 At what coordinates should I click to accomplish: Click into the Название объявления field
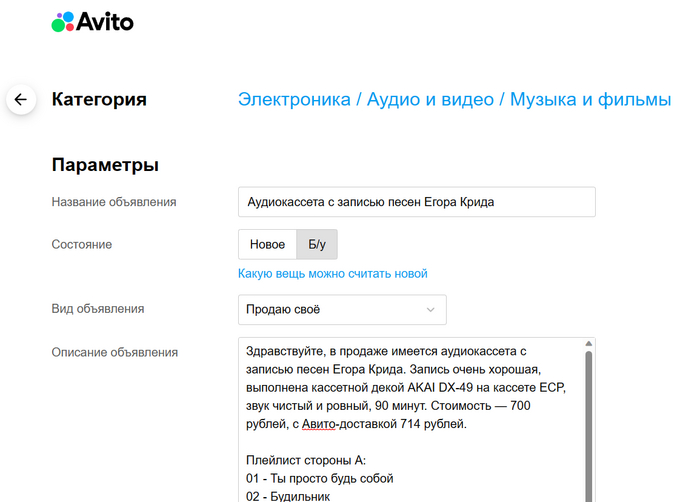[417, 202]
